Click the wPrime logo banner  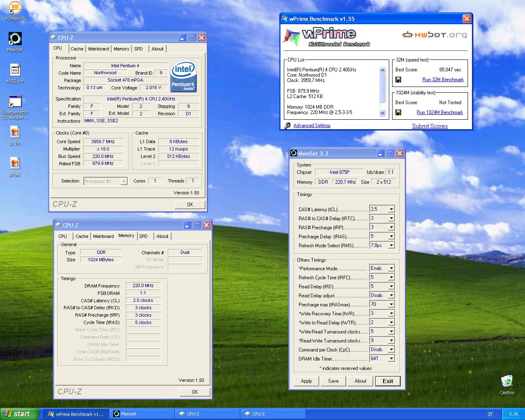(x=326, y=37)
